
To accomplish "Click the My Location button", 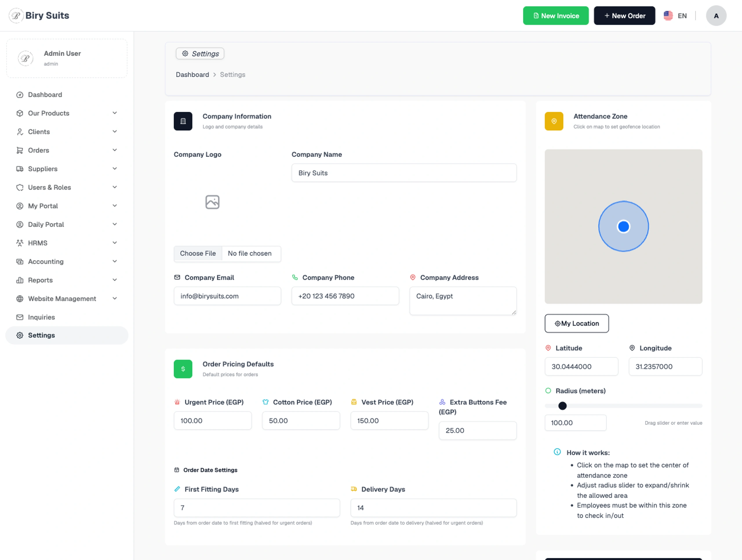I will 576,324.
